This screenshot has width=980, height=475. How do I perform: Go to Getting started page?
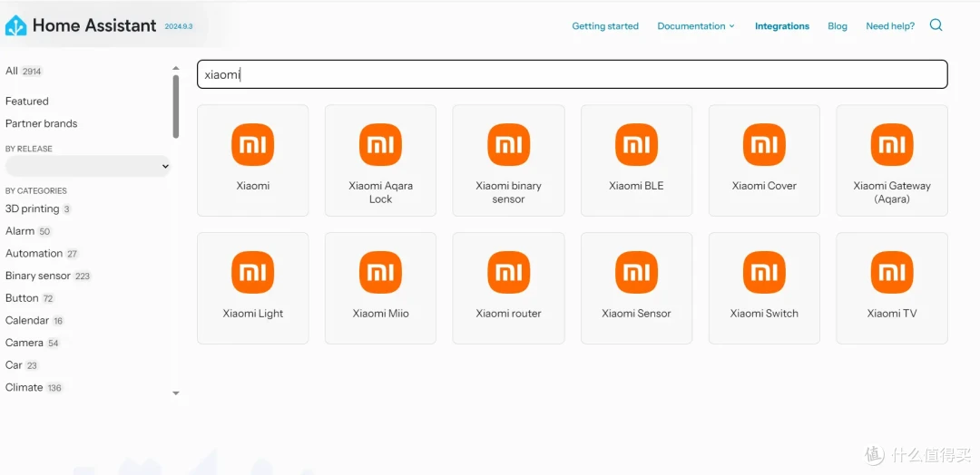tap(605, 26)
